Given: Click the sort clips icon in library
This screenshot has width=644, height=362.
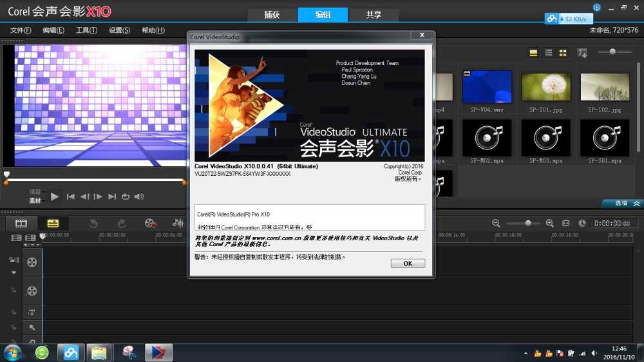Looking at the screenshot, I should (582, 53).
